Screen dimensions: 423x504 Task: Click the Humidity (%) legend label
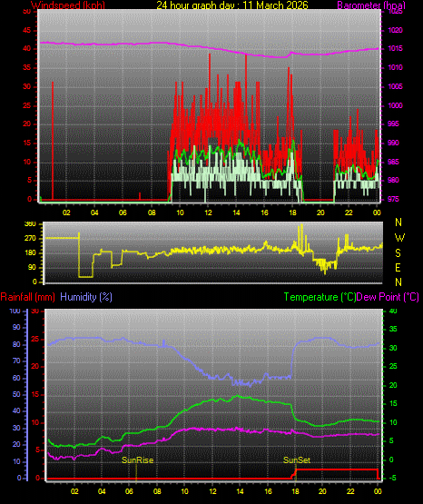pyautogui.click(x=86, y=297)
